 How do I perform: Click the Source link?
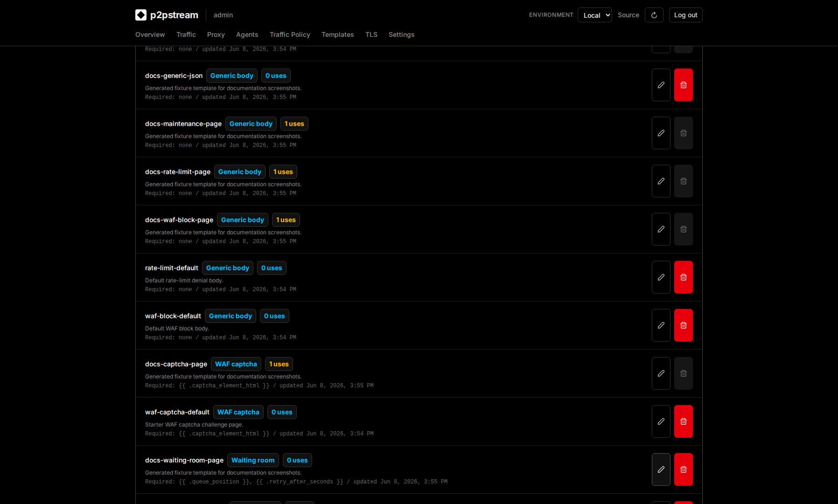coord(628,15)
